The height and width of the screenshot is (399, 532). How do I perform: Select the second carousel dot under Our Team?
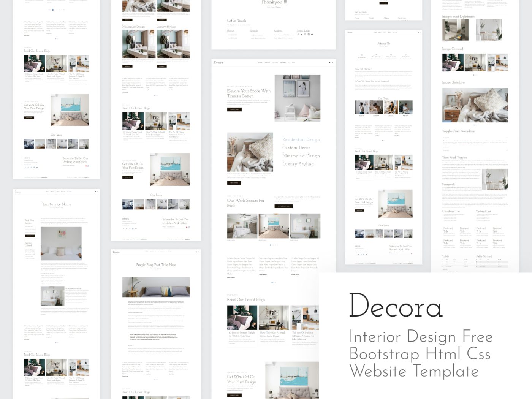[384, 141]
